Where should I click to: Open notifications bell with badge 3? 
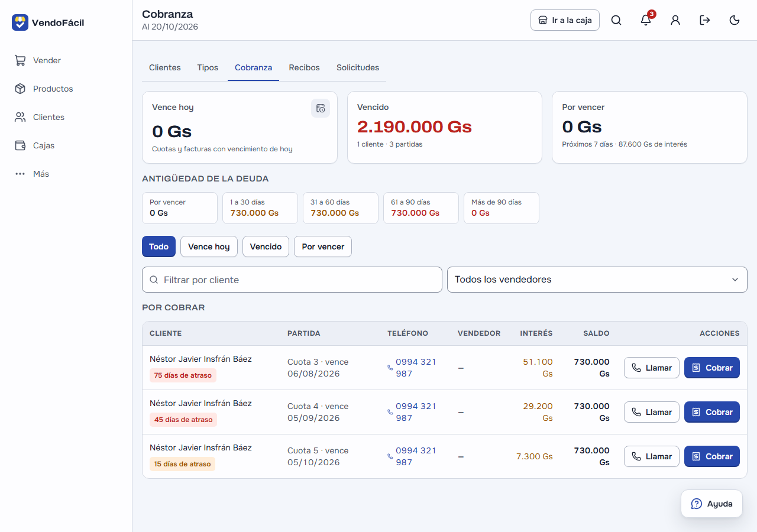coord(646,20)
